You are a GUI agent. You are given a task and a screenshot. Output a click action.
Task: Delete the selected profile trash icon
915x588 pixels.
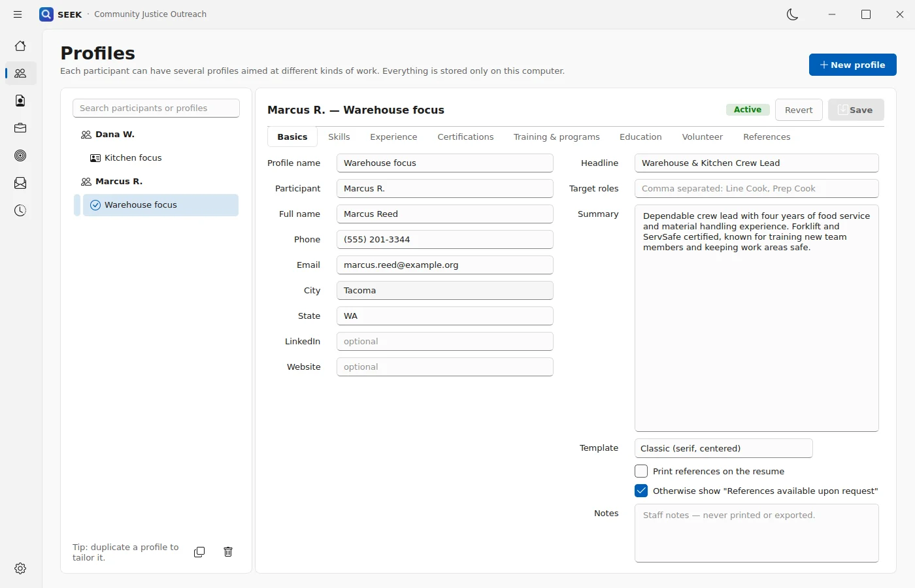[228, 552]
